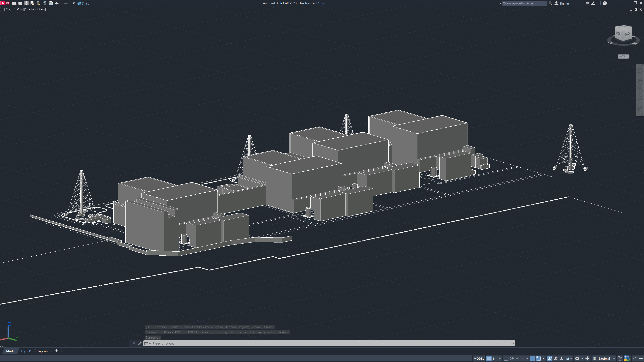
Task: Click the Open file folder icon
Action: [x=20, y=4]
